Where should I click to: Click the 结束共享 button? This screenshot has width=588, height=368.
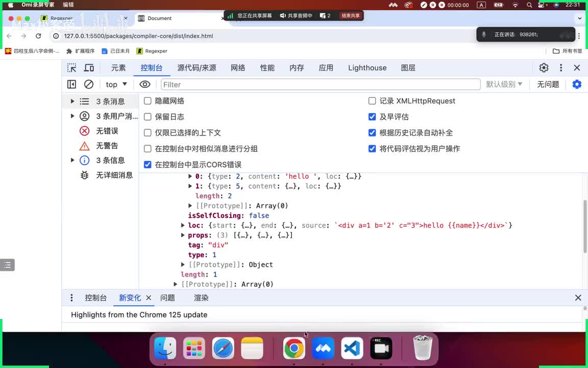click(x=350, y=16)
